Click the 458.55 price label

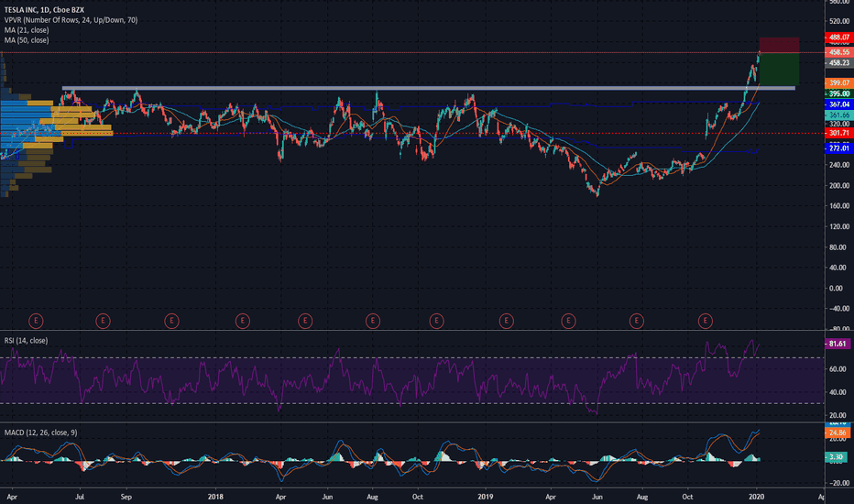pyautogui.click(x=838, y=52)
